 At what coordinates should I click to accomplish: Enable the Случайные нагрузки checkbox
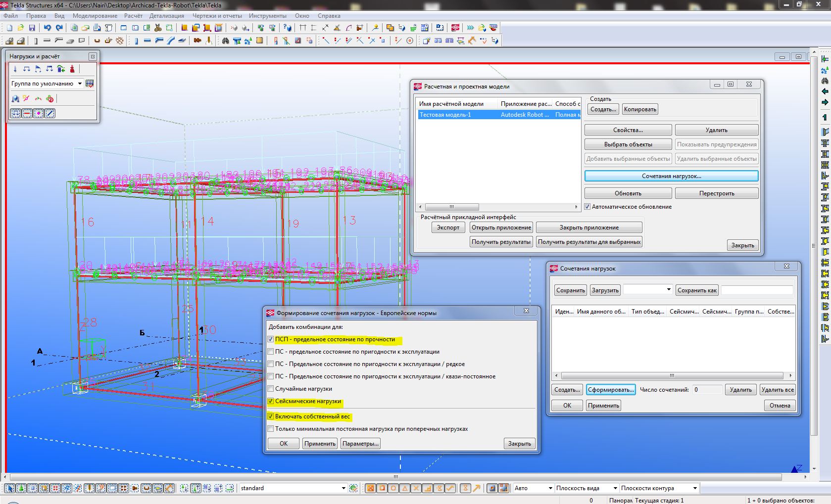click(x=271, y=389)
